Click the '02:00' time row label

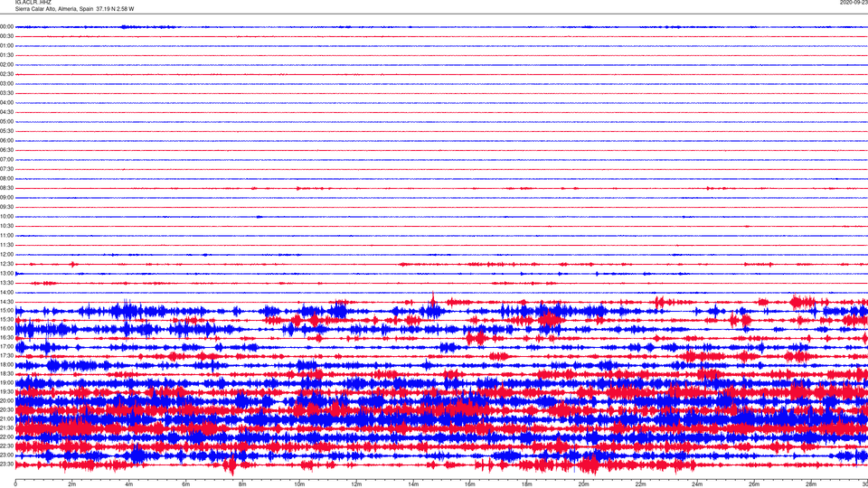6,65
